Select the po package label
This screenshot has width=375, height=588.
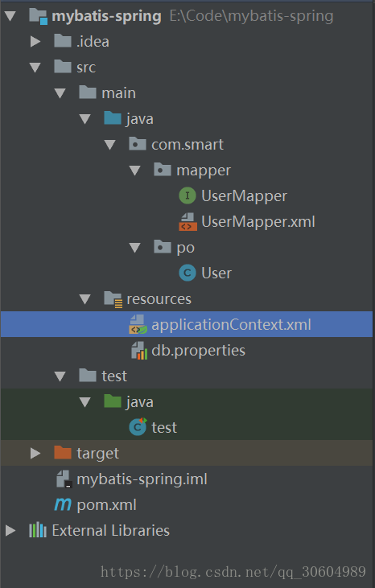click(x=185, y=249)
